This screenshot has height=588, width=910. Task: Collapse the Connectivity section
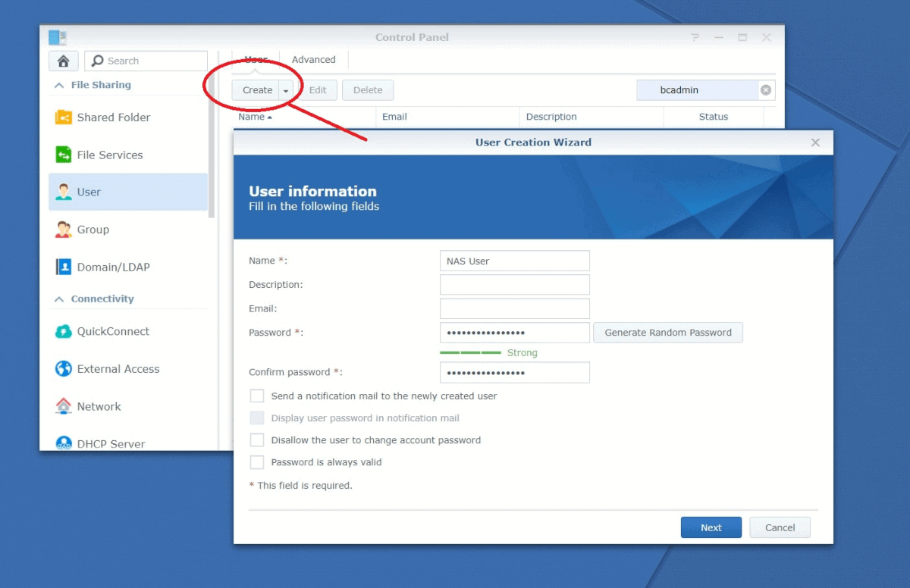[x=58, y=299]
